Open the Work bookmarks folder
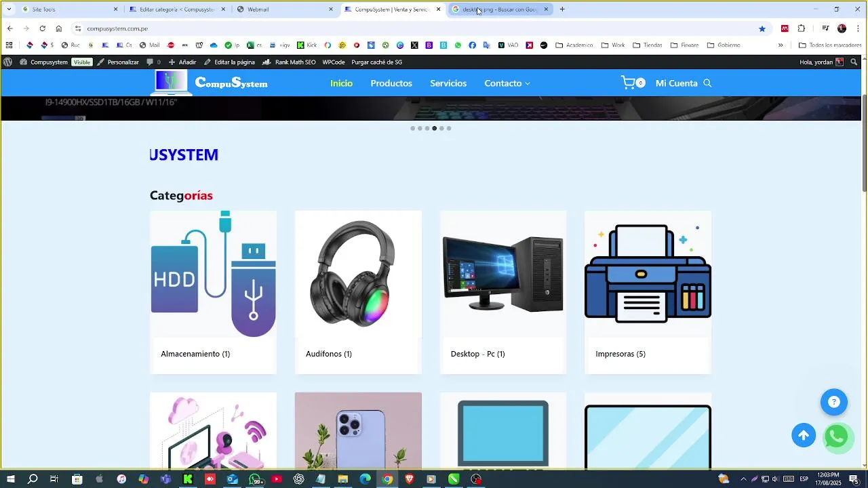The height and width of the screenshot is (488, 868). pyautogui.click(x=613, y=45)
